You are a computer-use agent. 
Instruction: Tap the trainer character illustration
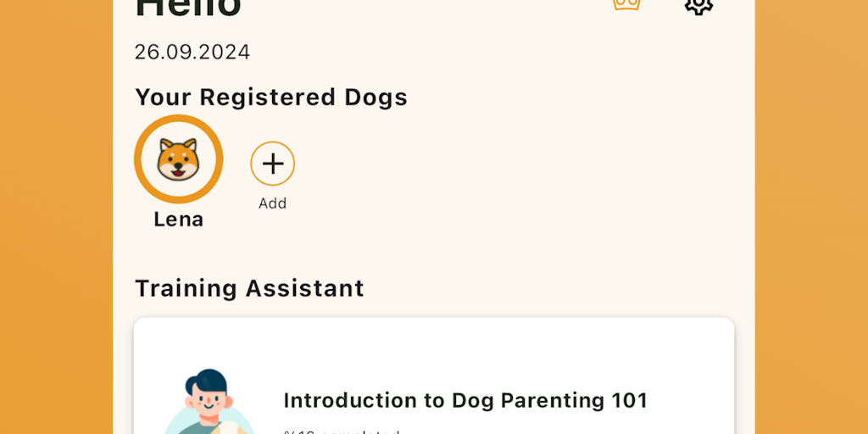[x=208, y=404]
